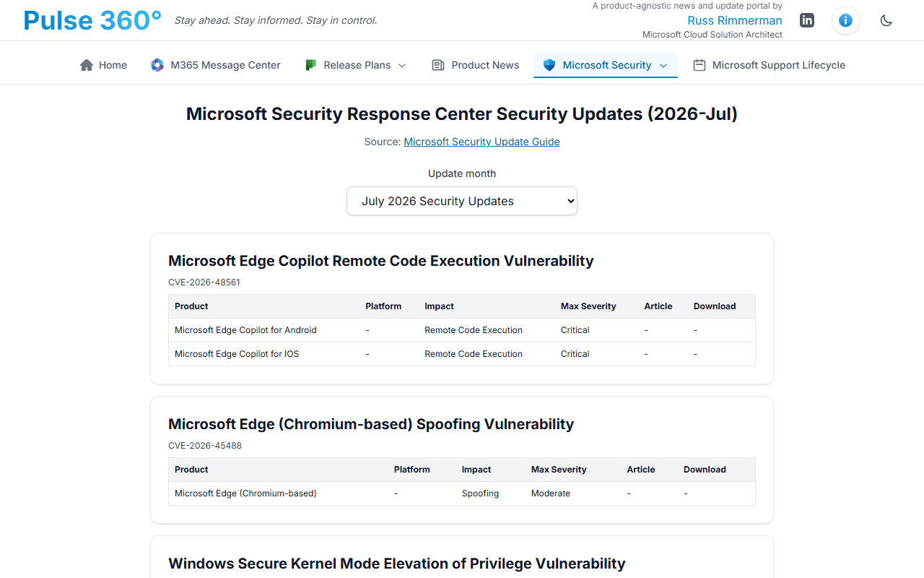Click the blue info icon button
Image resolution: width=924 pixels, height=578 pixels.
click(846, 20)
